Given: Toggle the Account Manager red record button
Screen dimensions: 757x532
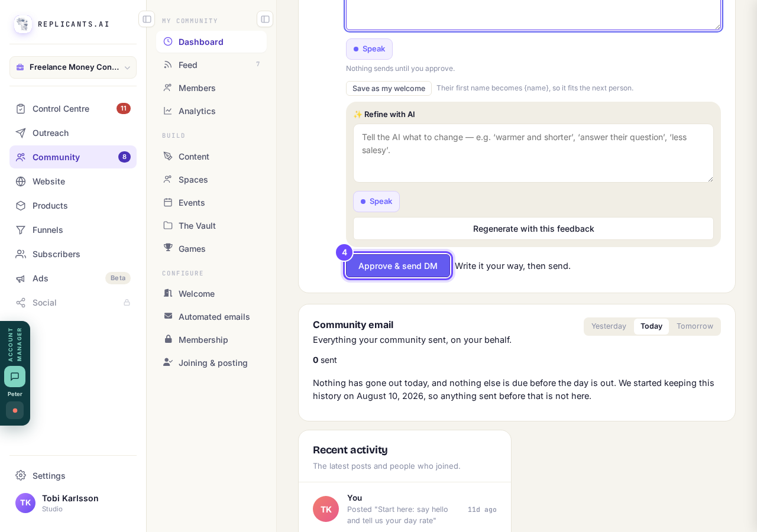Looking at the screenshot, I should pos(15,410).
